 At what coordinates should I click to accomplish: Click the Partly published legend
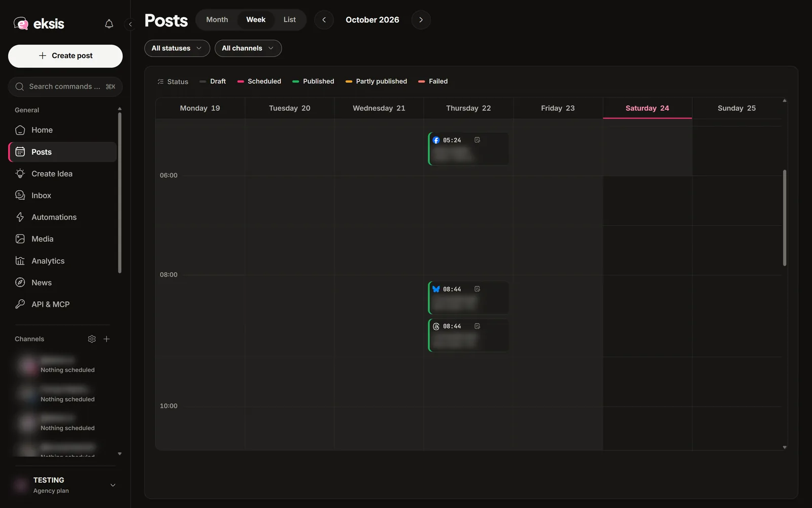point(377,81)
